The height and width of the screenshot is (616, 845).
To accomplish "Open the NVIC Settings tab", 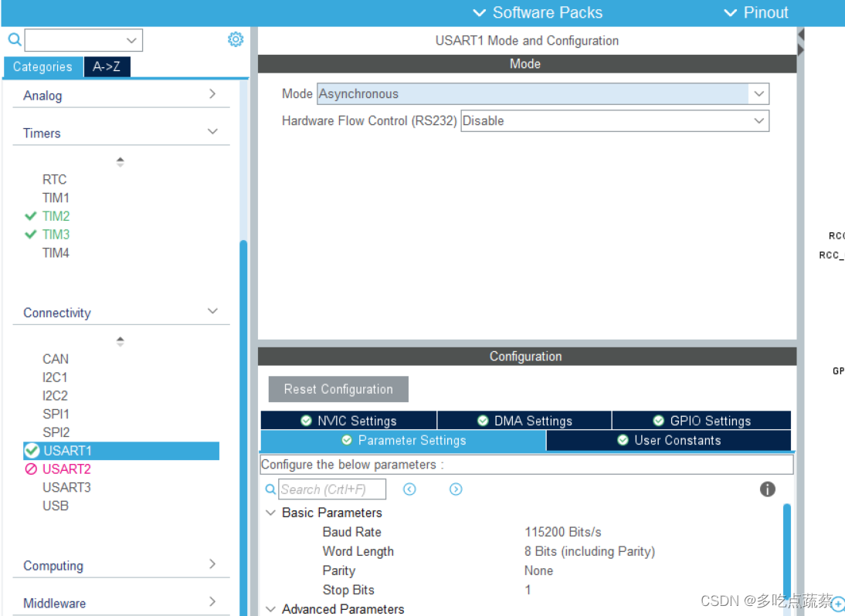I will point(348,421).
